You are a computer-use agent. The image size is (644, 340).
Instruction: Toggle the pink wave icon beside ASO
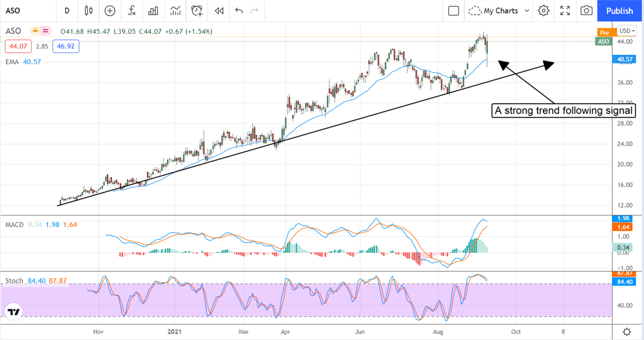click(46, 31)
